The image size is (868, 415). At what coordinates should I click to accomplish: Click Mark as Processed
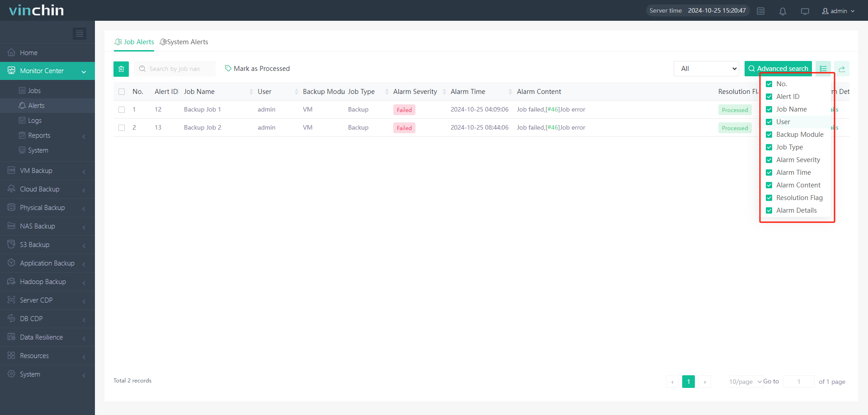point(257,69)
